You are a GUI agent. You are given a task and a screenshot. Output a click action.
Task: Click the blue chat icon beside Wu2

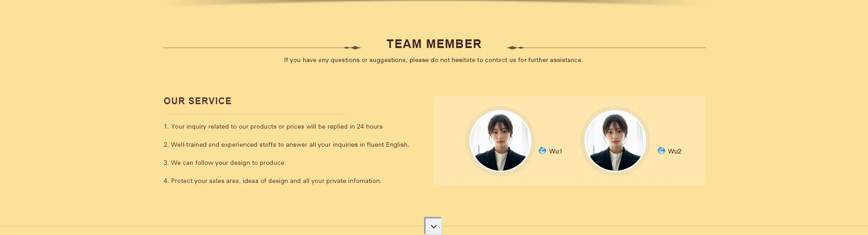click(661, 151)
